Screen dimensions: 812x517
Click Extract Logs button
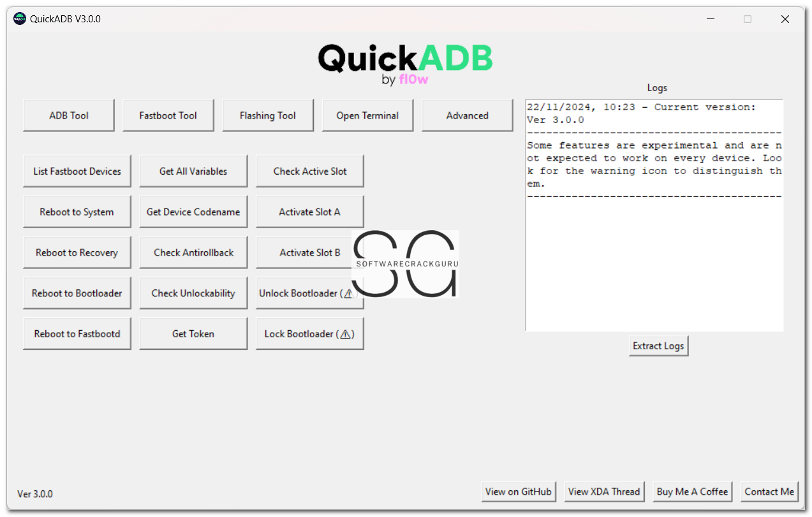click(x=658, y=346)
